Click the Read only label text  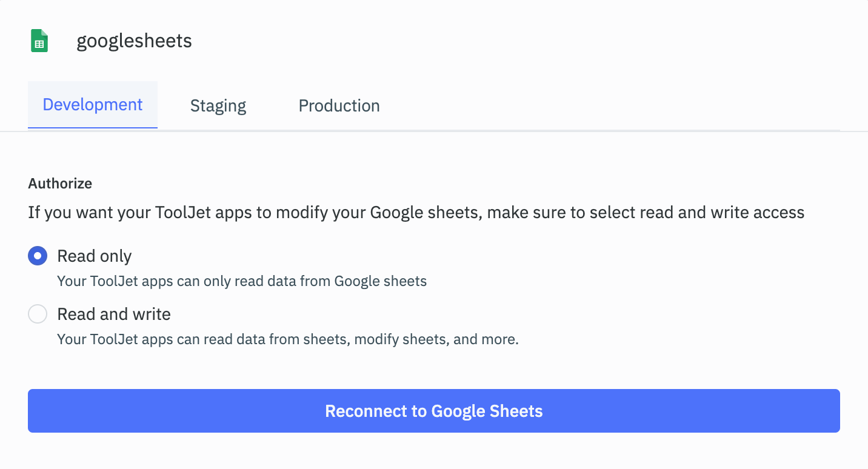[x=94, y=256]
